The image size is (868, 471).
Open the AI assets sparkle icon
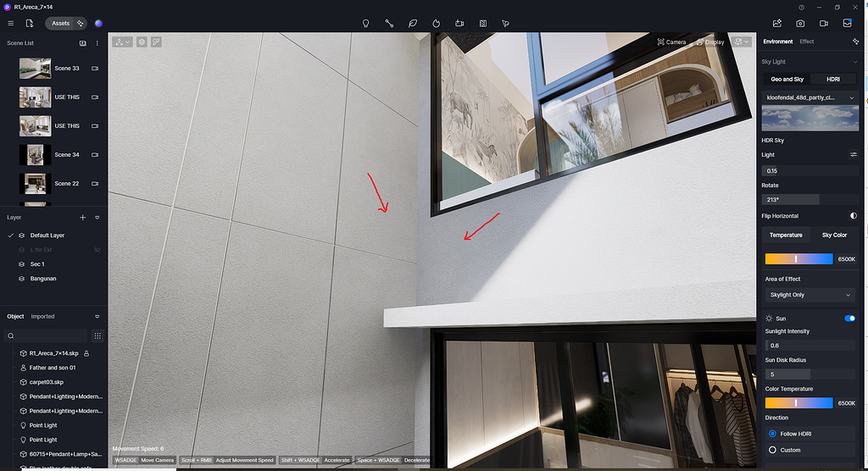pos(81,23)
